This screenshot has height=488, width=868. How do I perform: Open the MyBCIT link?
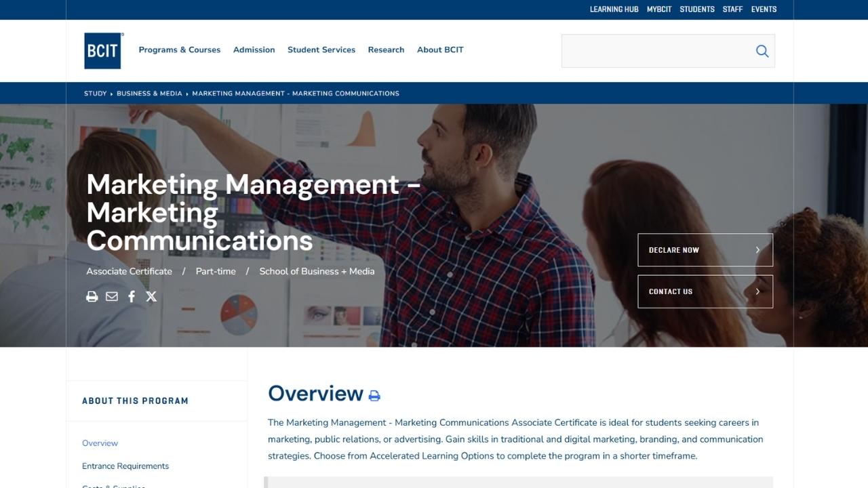coord(659,9)
